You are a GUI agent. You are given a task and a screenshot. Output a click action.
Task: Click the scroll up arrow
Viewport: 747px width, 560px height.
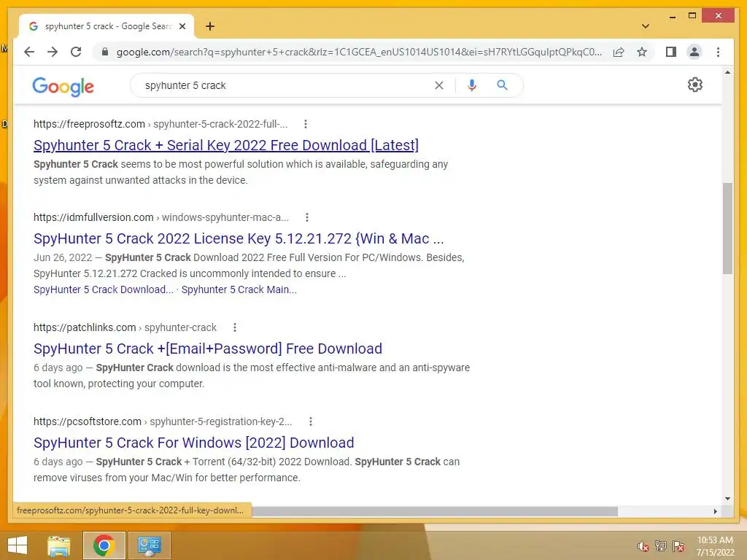tap(727, 72)
